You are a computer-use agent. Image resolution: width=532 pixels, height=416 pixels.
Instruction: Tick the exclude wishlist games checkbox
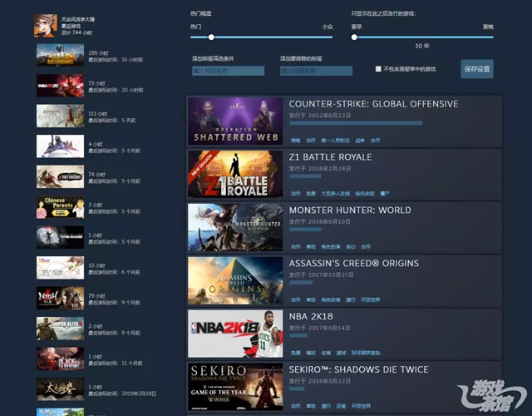[x=378, y=69]
